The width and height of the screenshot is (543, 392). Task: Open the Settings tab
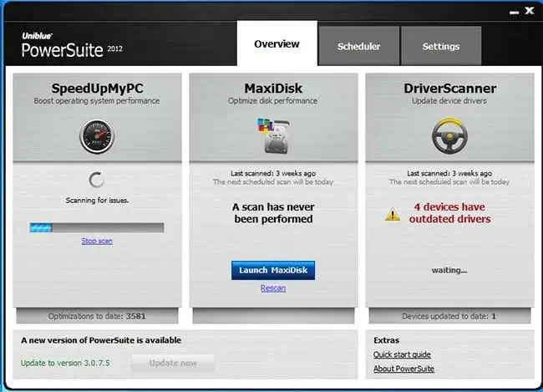coord(441,46)
